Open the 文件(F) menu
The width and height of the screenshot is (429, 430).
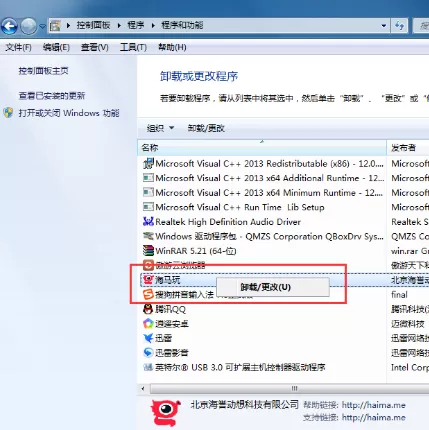click(x=18, y=47)
